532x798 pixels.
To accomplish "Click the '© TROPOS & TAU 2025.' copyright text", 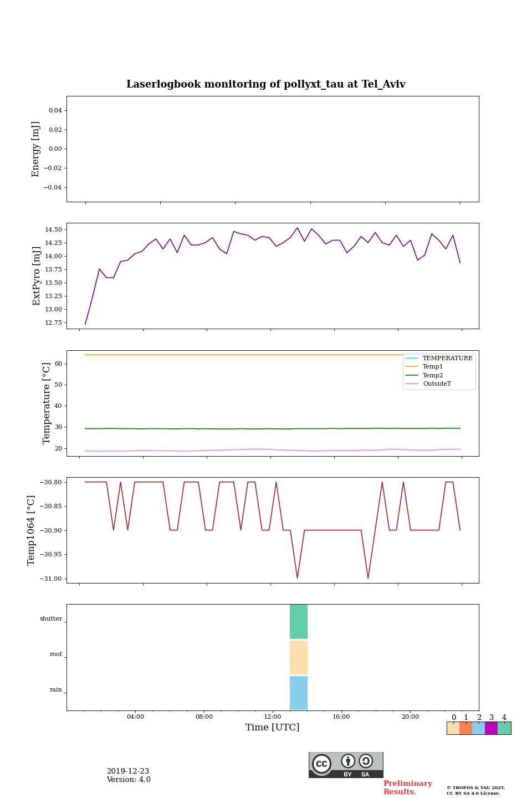I will (x=476, y=788).
